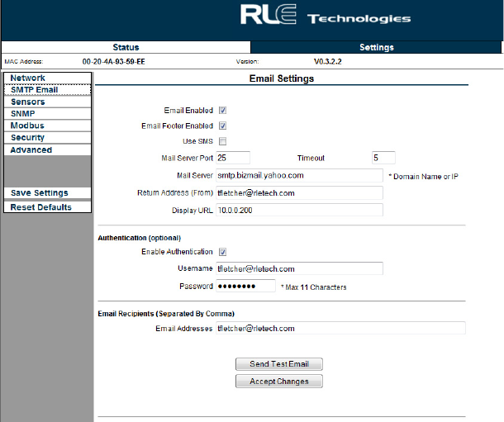The height and width of the screenshot is (422, 504).
Task: Select Advanced in the sidebar
Action: pos(31,149)
